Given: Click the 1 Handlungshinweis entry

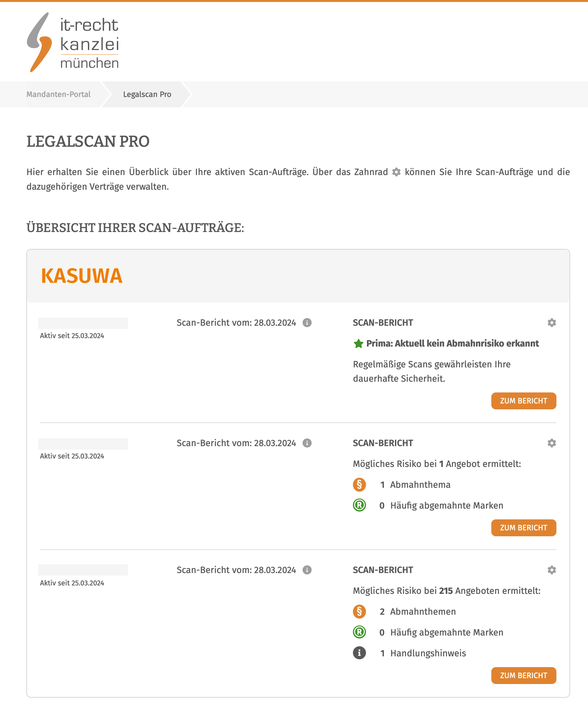Looking at the screenshot, I should (x=428, y=653).
